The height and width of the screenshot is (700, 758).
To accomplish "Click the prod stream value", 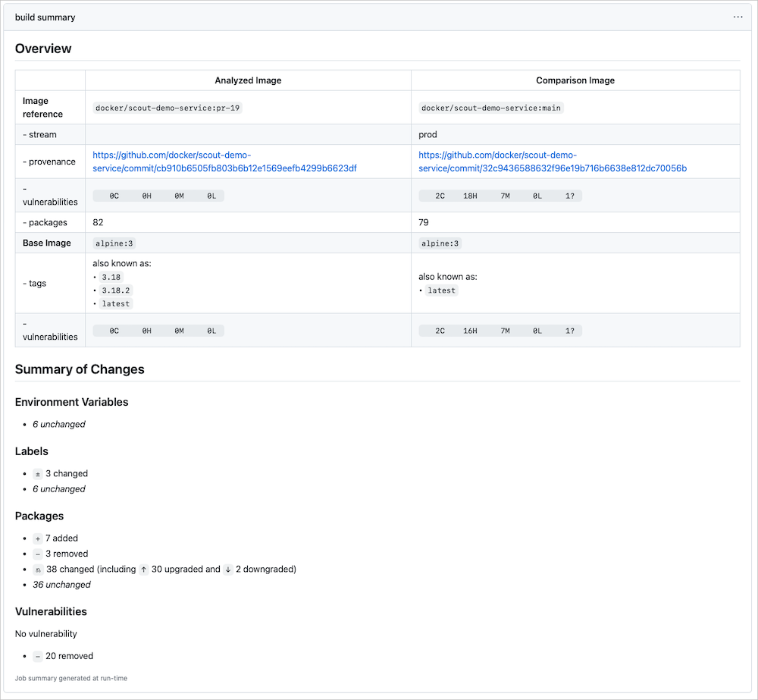I will (428, 134).
